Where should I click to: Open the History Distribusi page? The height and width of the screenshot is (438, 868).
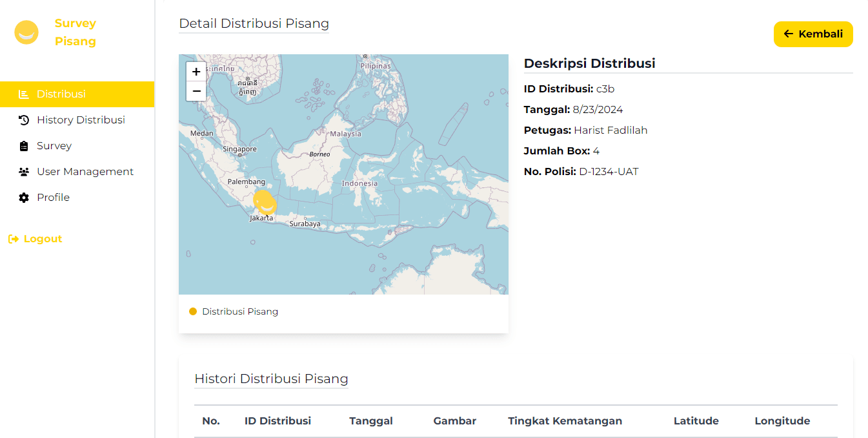(81, 120)
